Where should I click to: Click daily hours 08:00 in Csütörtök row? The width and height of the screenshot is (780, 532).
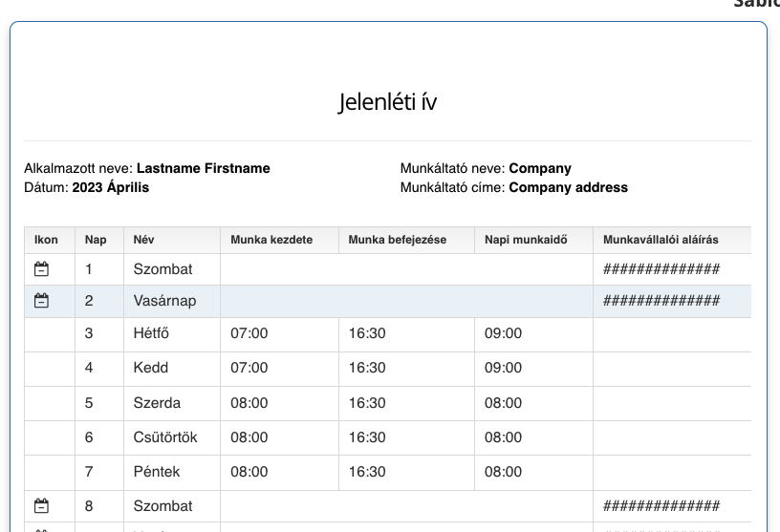tap(504, 437)
